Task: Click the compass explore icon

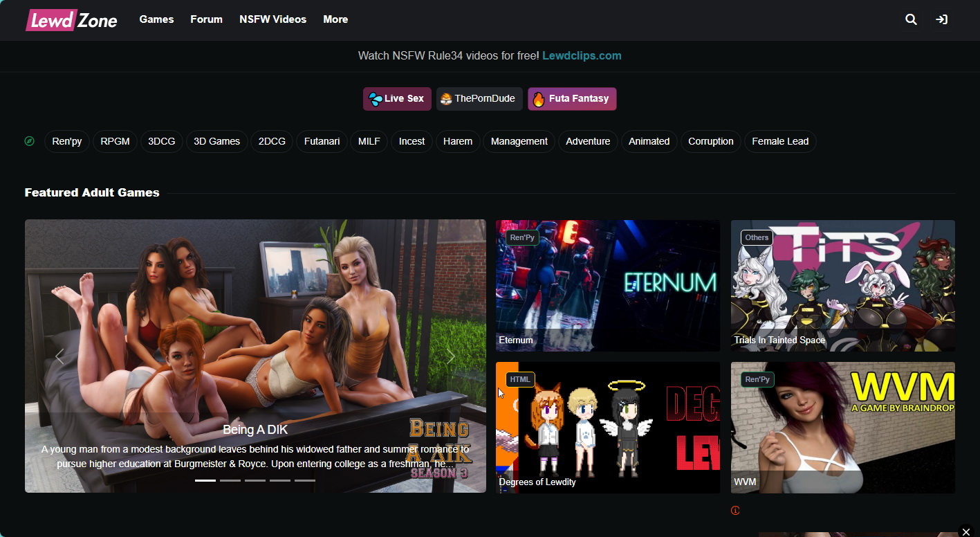Action: (x=29, y=141)
